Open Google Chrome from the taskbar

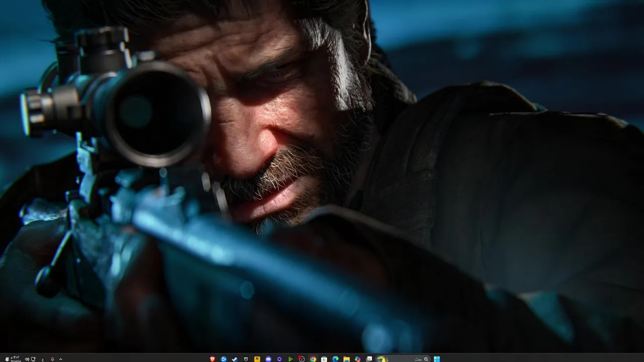312,359
